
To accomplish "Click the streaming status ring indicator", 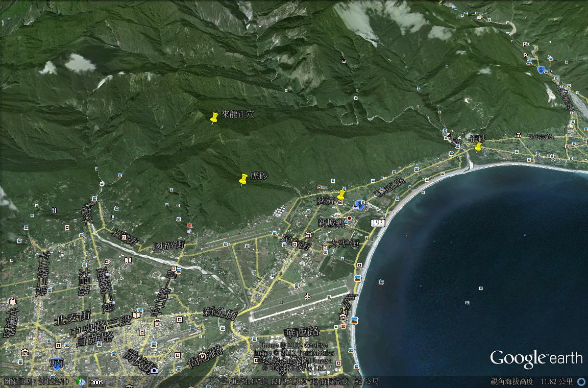I will coord(581,382).
